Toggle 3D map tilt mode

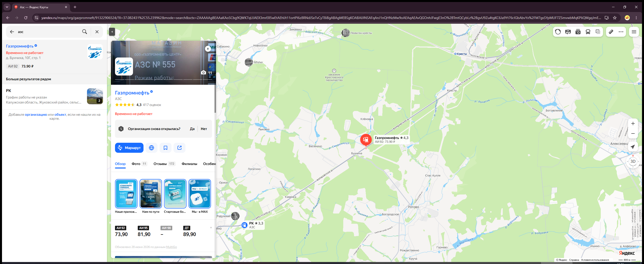633,161
